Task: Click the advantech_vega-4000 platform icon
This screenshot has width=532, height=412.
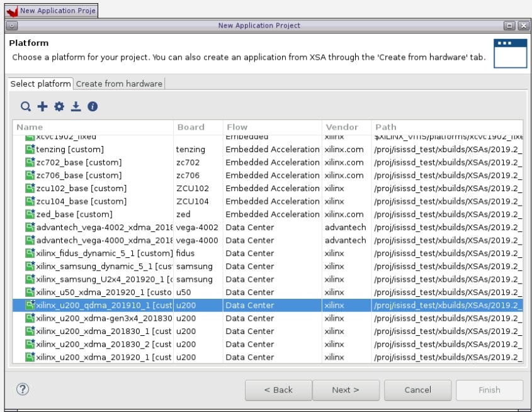Action: (30, 240)
